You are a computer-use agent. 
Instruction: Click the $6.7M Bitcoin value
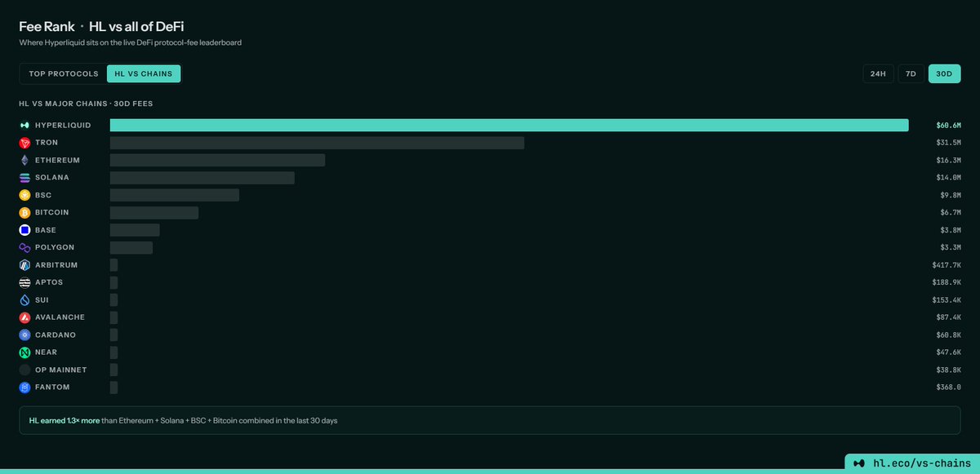(951, 213)
